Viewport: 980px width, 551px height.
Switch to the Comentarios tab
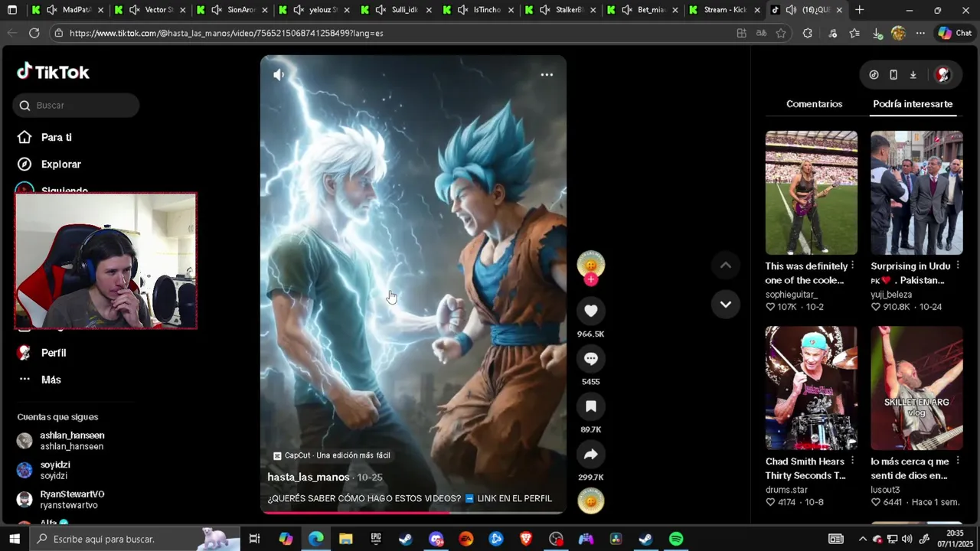point(814,104)
